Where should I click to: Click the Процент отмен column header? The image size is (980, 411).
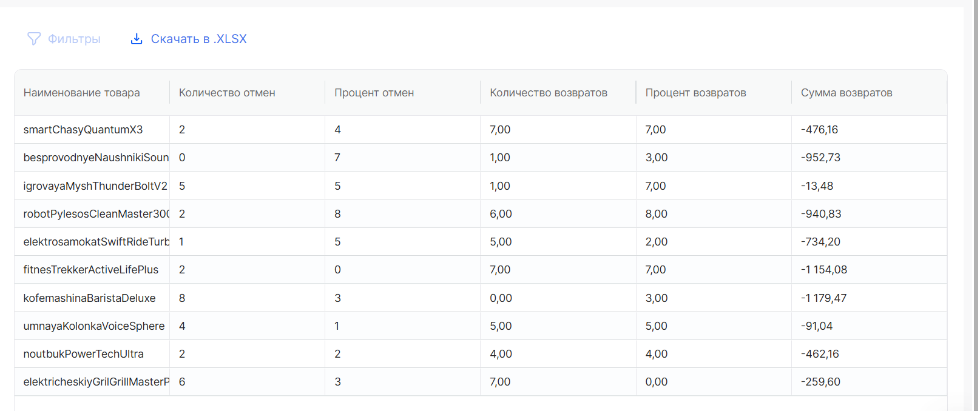(374, 93)
